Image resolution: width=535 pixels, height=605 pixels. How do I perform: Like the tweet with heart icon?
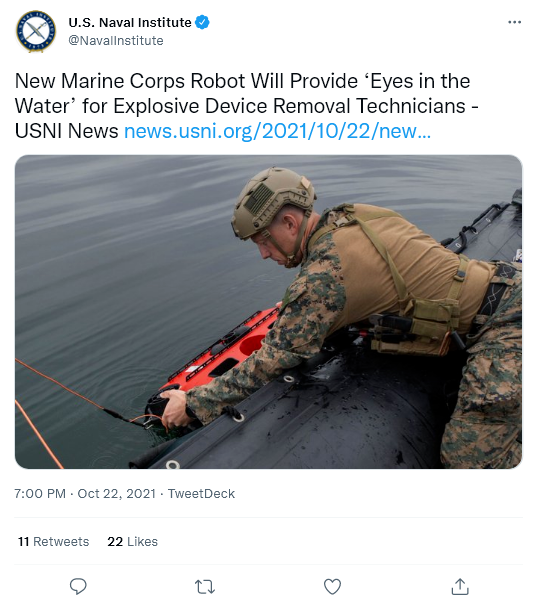pos(332,586)
